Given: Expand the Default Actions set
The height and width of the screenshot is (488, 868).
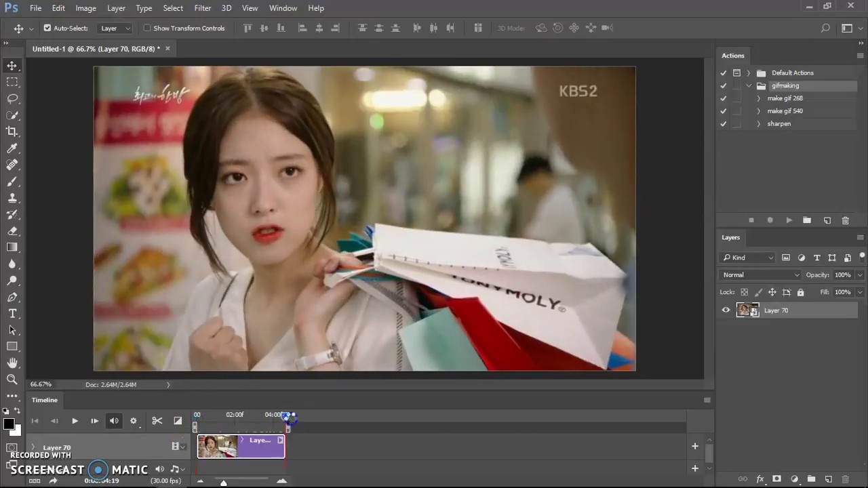Looking at the screenshot, I should [x=749, y=73].
